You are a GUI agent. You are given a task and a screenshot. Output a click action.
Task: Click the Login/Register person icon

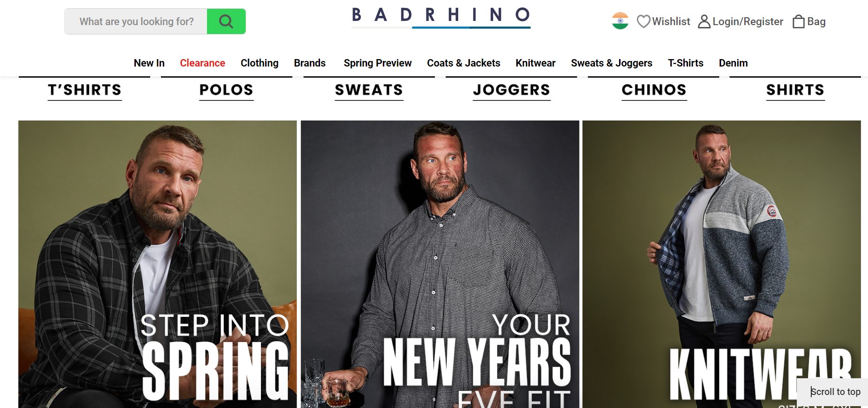coord(704,21)
